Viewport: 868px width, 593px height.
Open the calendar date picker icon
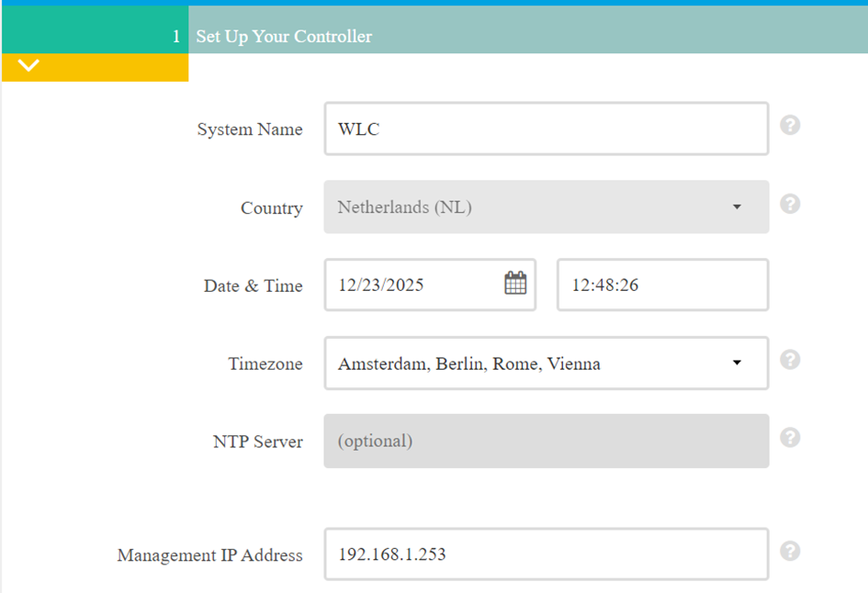(x=515, y=284)
